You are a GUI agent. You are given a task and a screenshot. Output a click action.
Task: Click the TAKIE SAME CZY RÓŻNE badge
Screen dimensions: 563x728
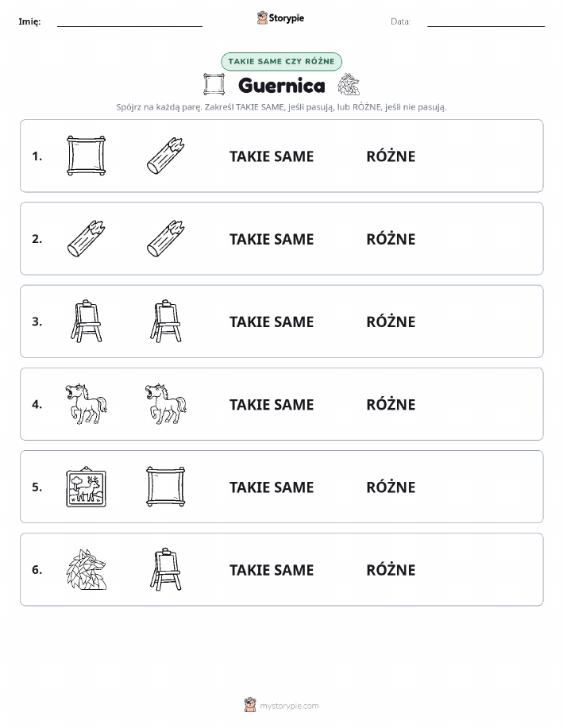pos(281,61)
